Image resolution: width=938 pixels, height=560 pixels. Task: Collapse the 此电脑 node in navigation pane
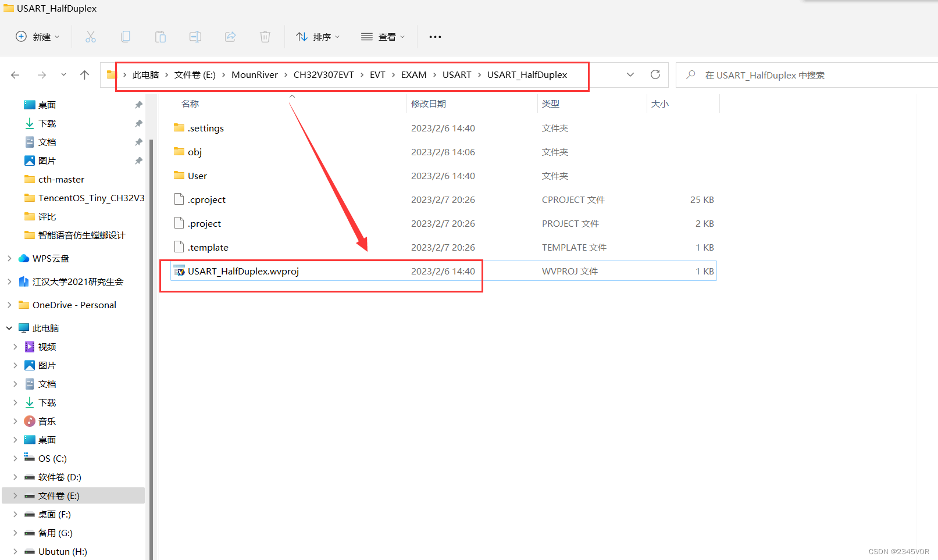pos(9,328)
